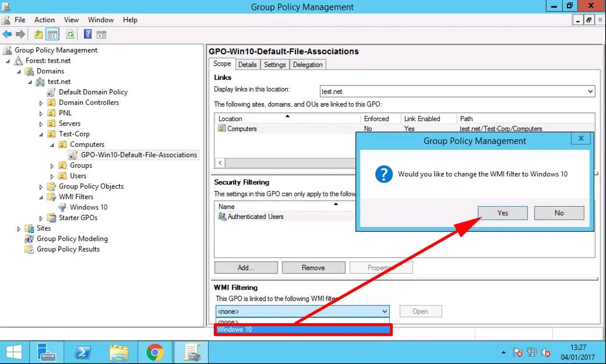Screen dimensions: 606x364
Task: Open Group Policy Results node
Action: [68, 249]
